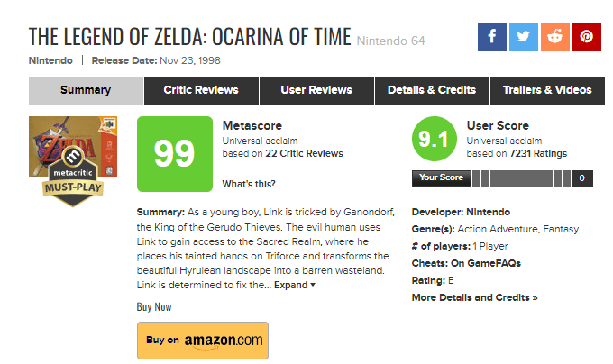
Task: Open the User Reviews tab
Action: (316, 90)
